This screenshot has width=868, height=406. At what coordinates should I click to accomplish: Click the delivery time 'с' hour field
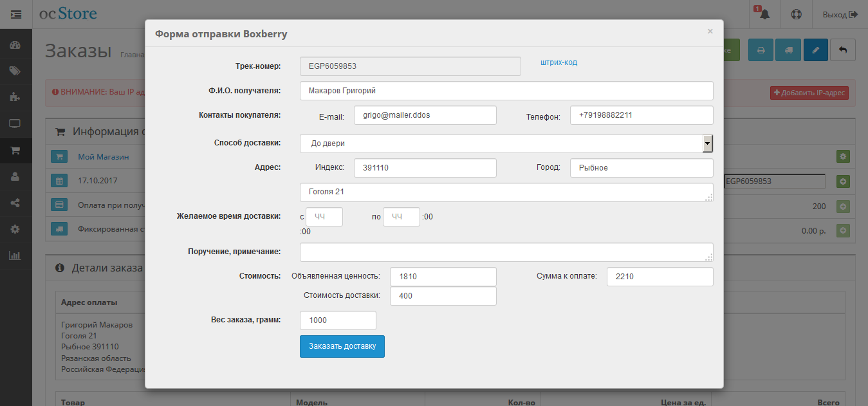pyautogui.click(x=324, y=217)
